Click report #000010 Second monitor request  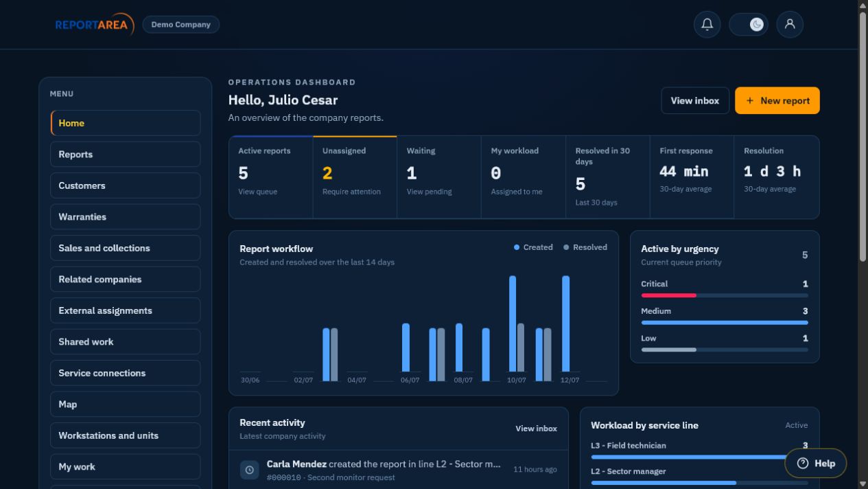pos(331,477)
